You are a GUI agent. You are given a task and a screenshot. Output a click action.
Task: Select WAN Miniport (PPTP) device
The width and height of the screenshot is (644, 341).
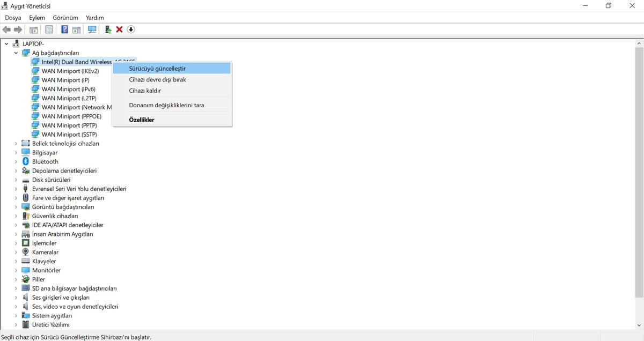69,125
